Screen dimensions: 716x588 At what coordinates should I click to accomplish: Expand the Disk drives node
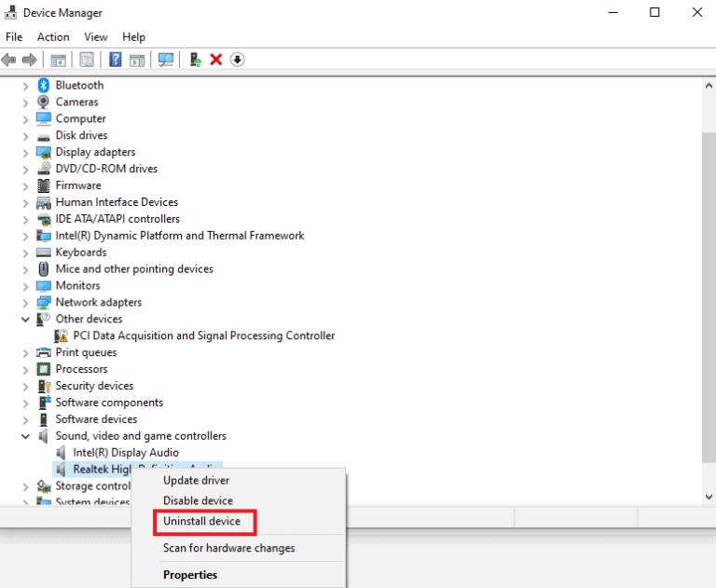[25, 136]
